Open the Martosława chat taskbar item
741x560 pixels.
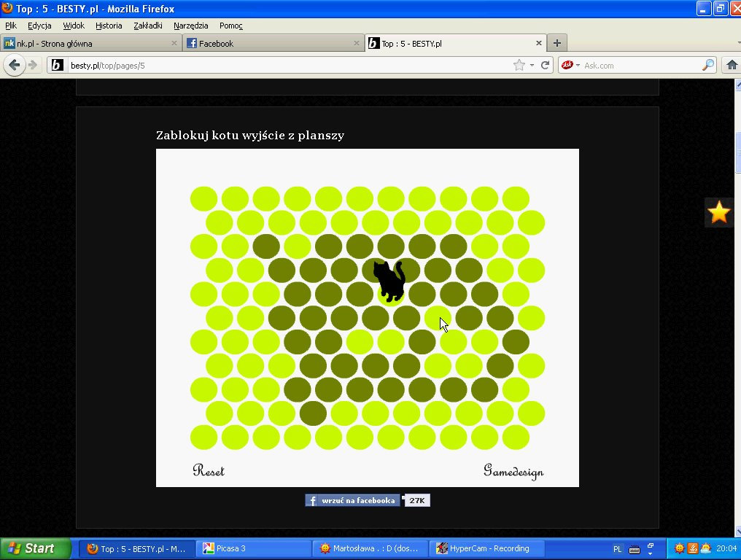pyautogui.click(x=370, y=548)
